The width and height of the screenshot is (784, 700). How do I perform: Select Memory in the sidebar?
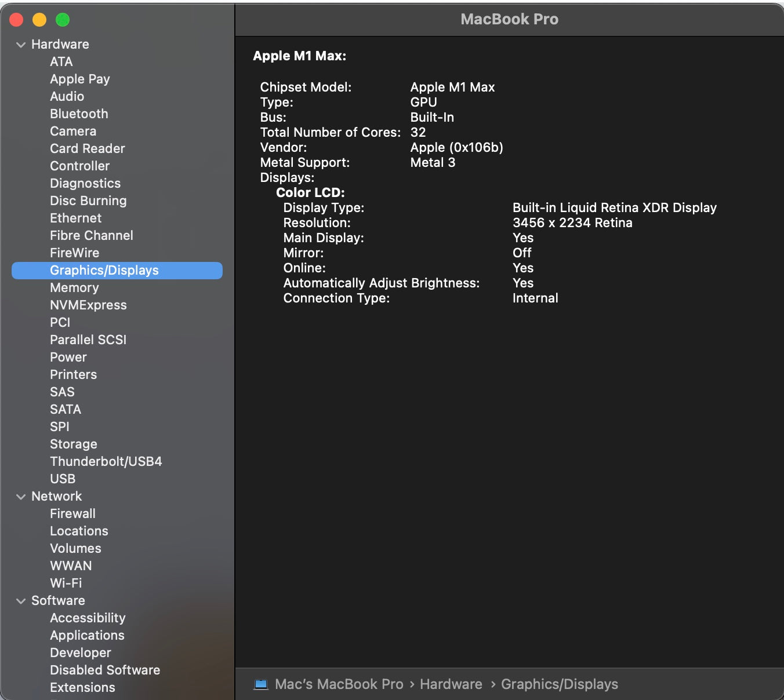(x=74, y=288)
